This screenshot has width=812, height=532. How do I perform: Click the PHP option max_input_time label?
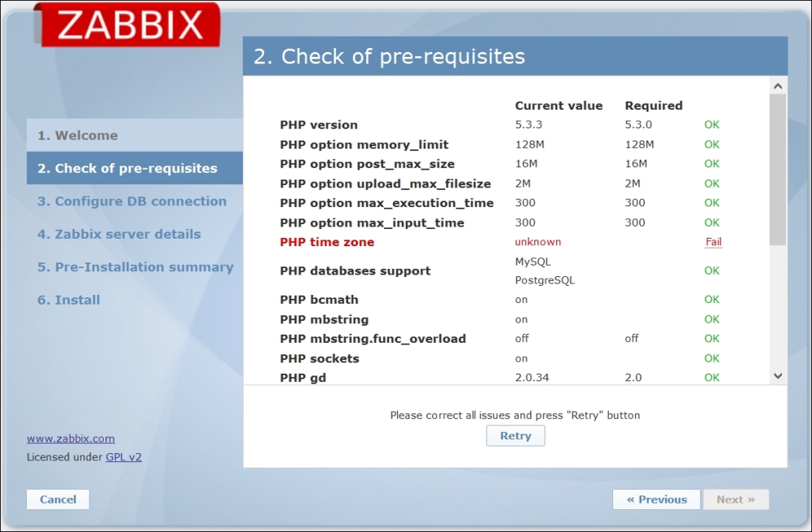tap(372, 223)
